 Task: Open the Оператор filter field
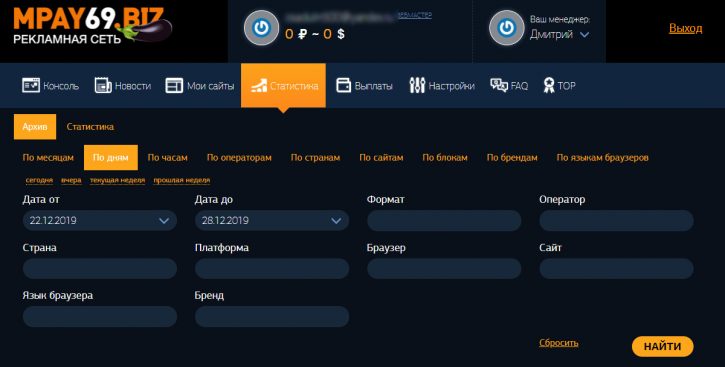click(x=616, y=220)
